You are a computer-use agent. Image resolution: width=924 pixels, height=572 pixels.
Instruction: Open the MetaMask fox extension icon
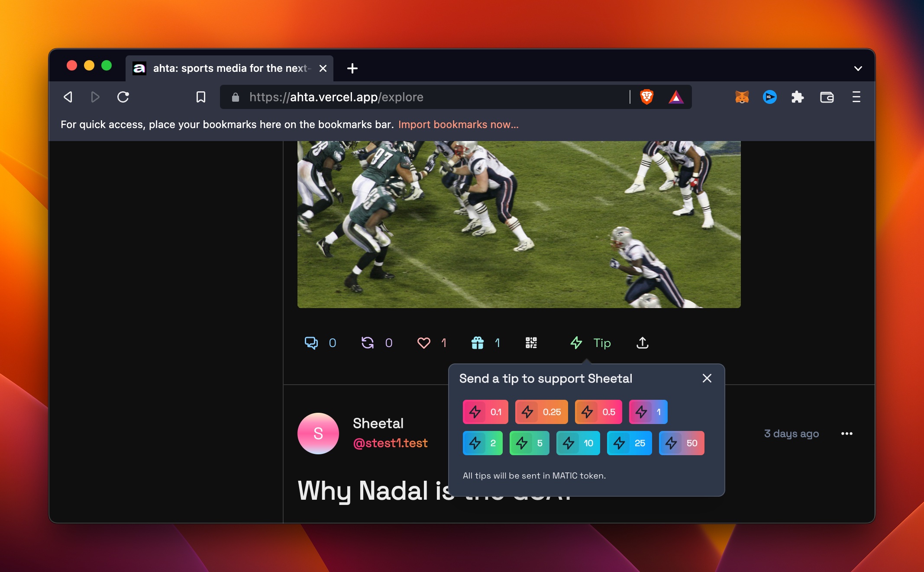[742, 97]
